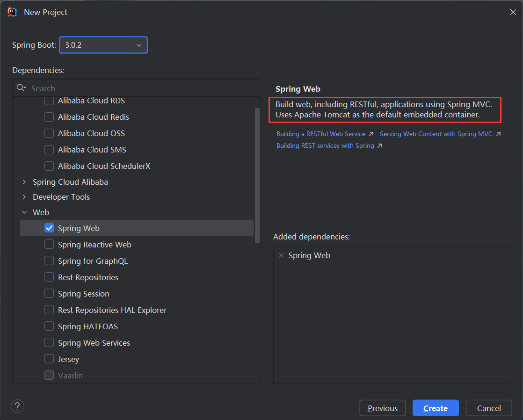Click the Web group label

[x=41, y=212]
